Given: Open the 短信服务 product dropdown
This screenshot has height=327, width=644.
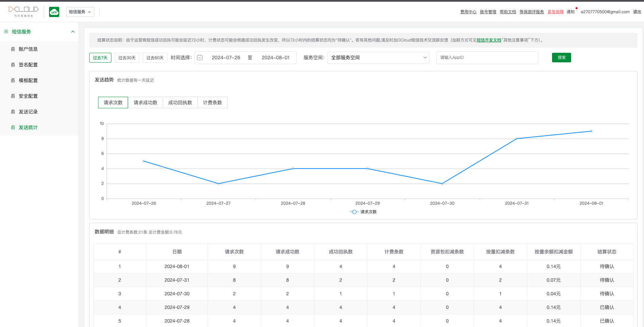Looking at the screenshot, I should pos(80,12).
